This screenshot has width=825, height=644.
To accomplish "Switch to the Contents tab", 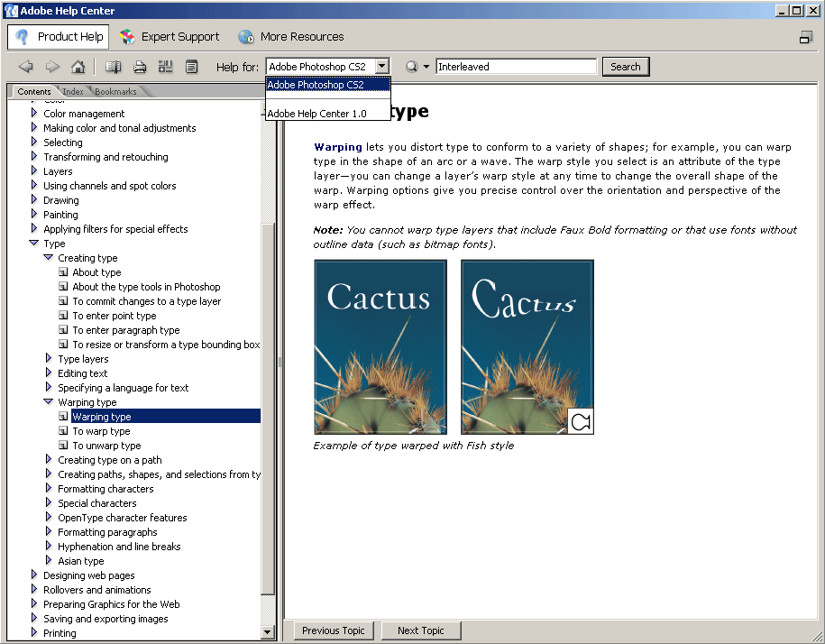I will click(x=33, y=92).
